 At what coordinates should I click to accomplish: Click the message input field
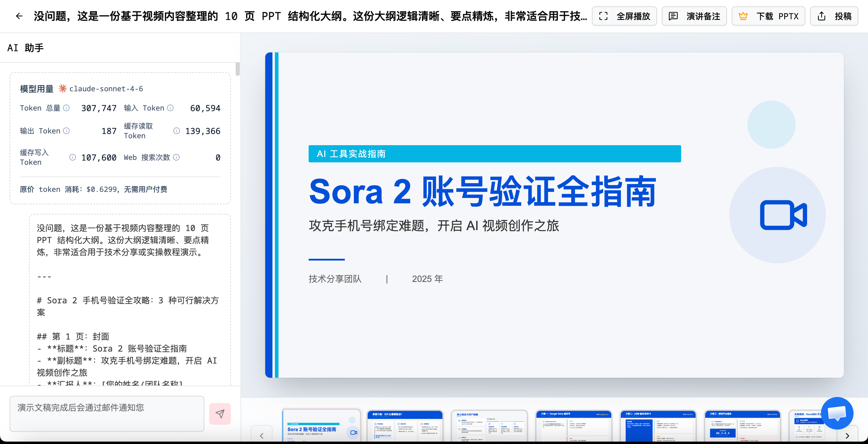coord(107,413)
